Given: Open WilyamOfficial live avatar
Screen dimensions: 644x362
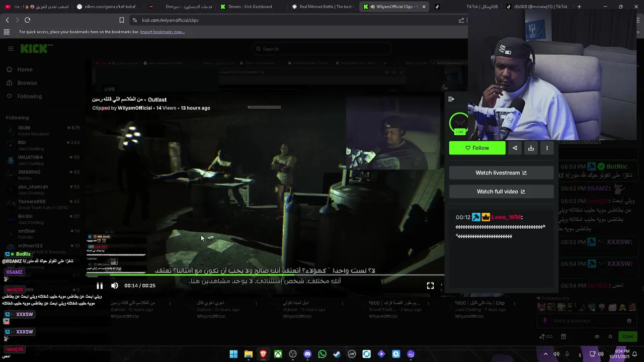Looking at the screenshot, I should [x=459, y=123].
